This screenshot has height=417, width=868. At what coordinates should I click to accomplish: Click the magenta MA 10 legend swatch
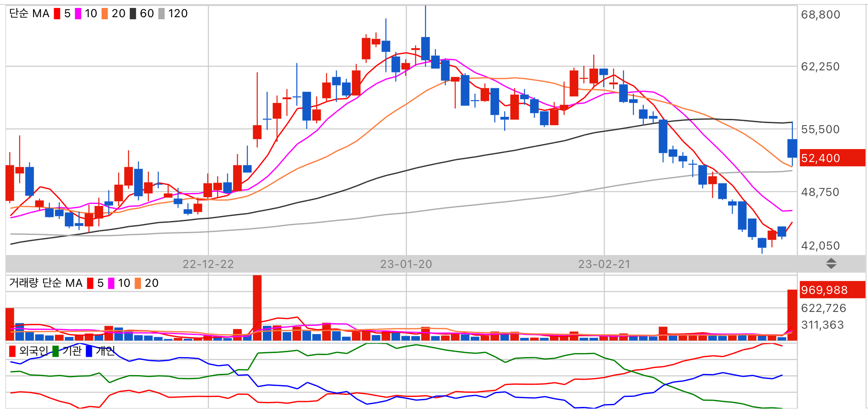tap(78, 14)
